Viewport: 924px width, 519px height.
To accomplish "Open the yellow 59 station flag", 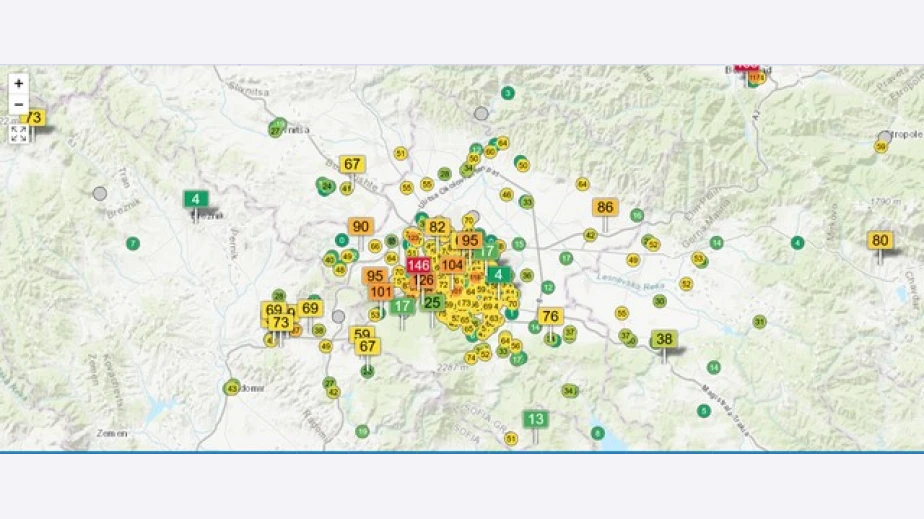I will [361, 334].
